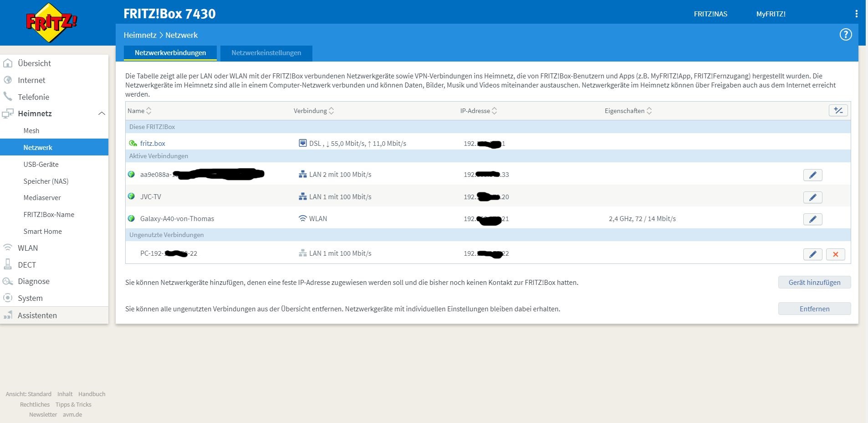The width and height of the screenshot is (868, 423).
Task: Click the DECT handset icon
Action: click(x=8, y=264)
